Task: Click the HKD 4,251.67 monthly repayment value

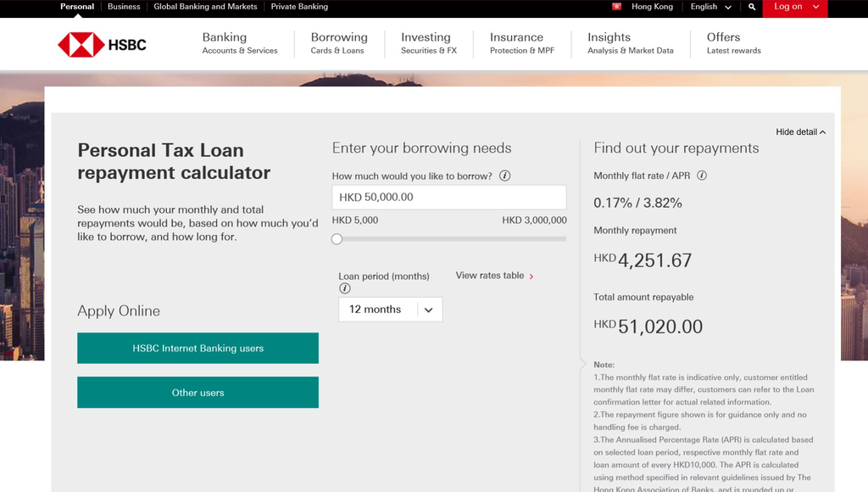Action: click(x=643, y=260)
